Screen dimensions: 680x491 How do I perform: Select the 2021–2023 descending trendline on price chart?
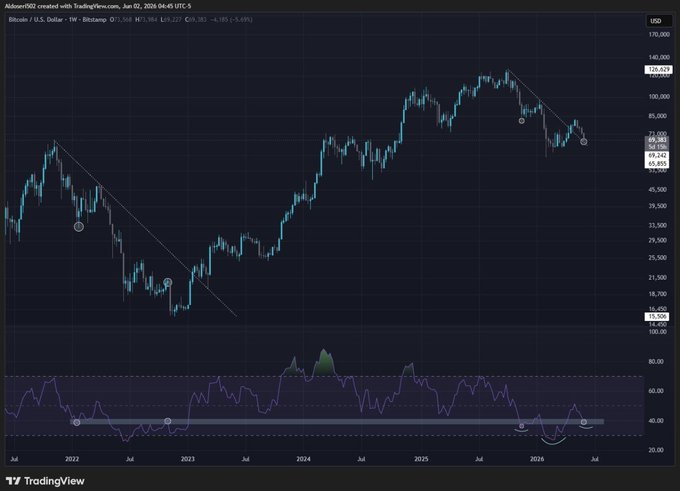(145, 228)
